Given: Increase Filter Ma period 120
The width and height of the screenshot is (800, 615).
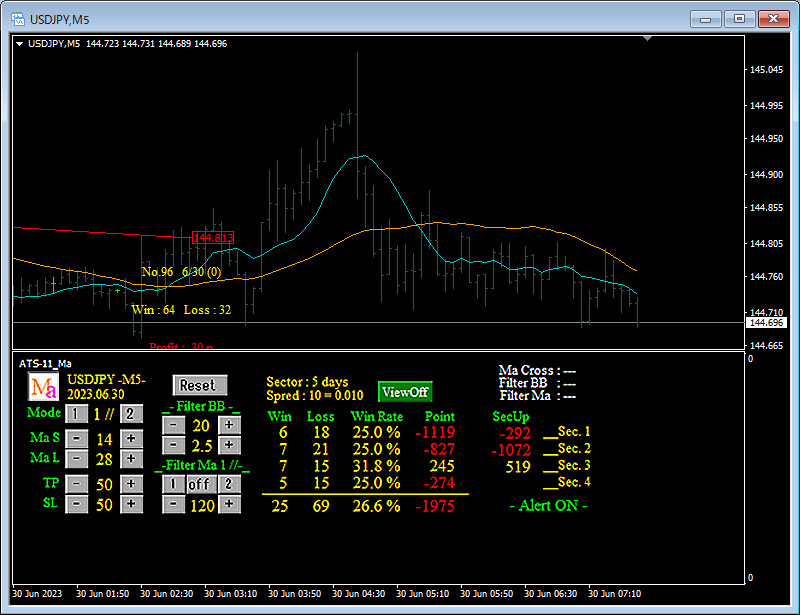Looking at the screenshot, I should click(229, 505).
